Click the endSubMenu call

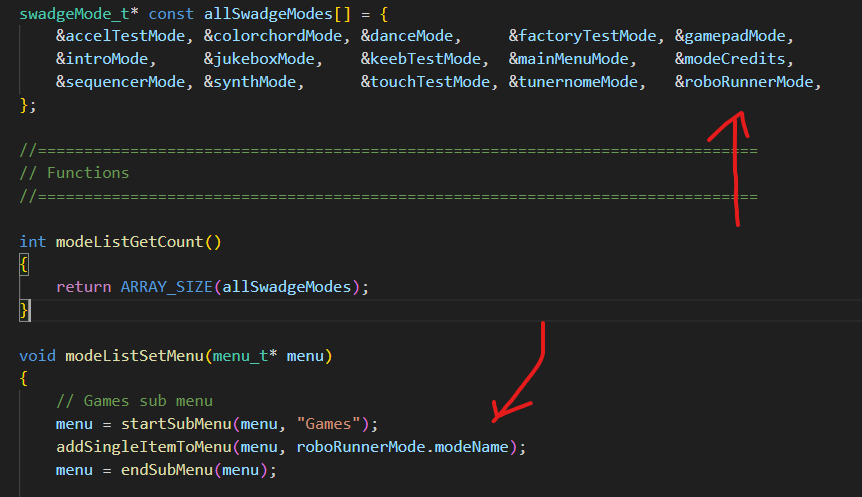click(x=167, y=470)
